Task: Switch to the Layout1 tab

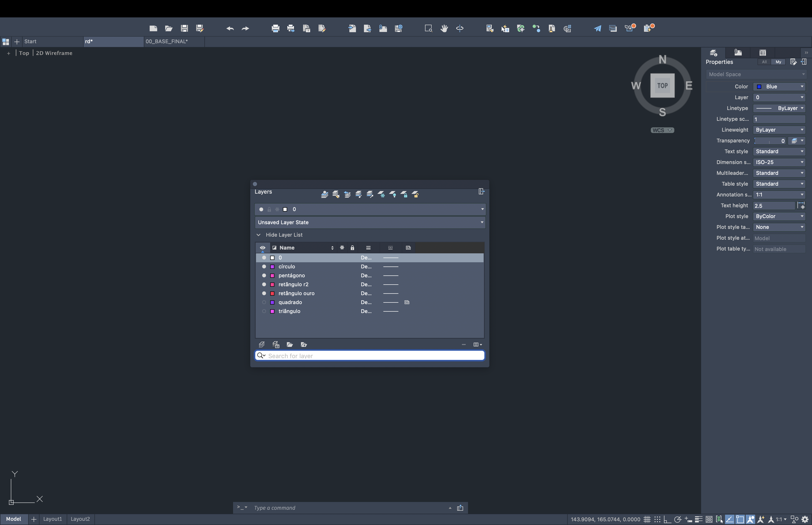Action: click(52, 519)
